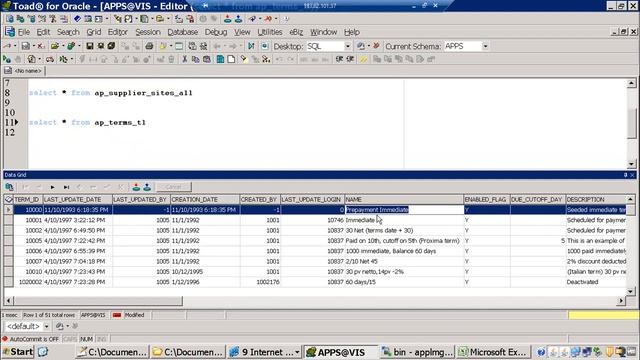
Task: Click the LAST_UPDATE_DATE column header
Action: [x=77, y=199]
